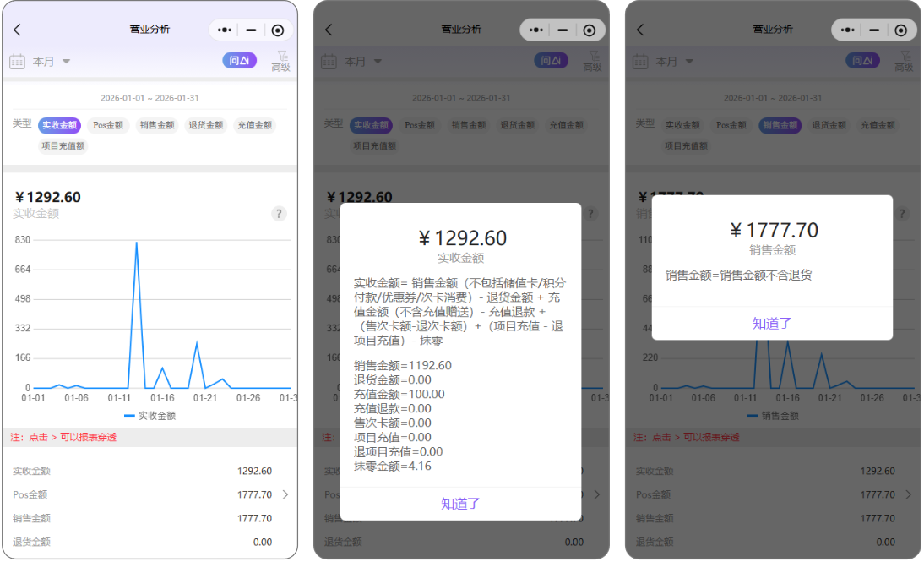The width and height of the screenshot is (924, 562).
Task: Tap the back arrow in the left screen
Action: click(17, 30)
